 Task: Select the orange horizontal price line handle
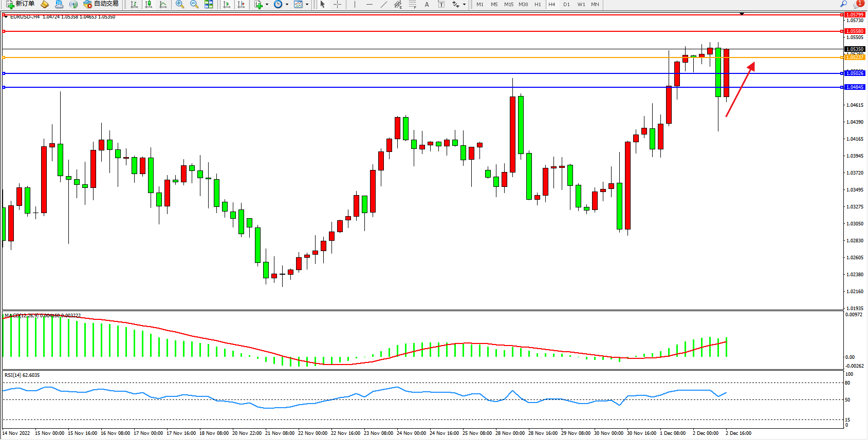[4, 58]
